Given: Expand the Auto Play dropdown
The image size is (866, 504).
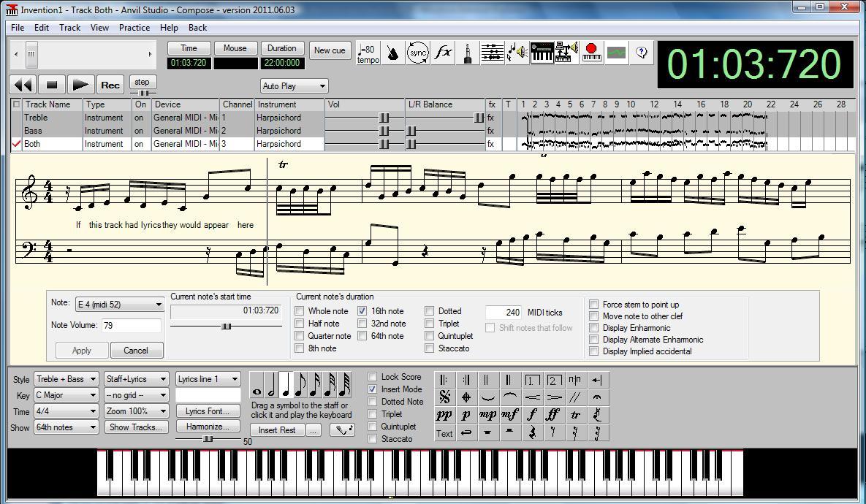Looking at the screenshot, I should (294, 86).
